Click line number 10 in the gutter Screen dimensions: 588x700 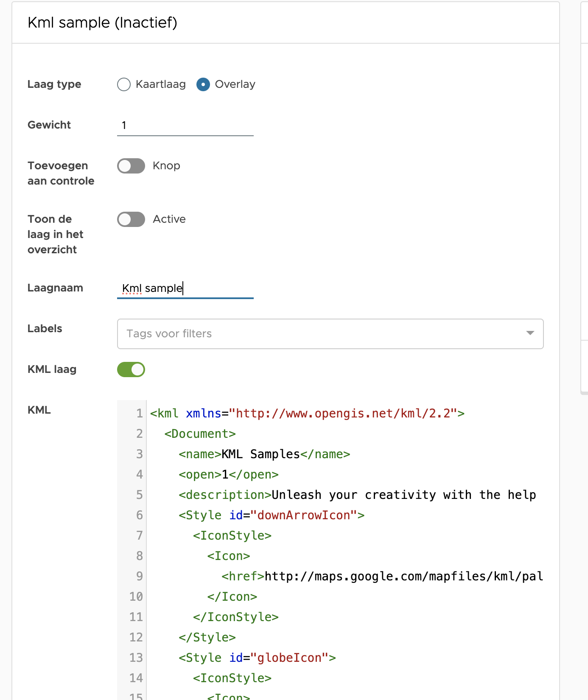136,597
